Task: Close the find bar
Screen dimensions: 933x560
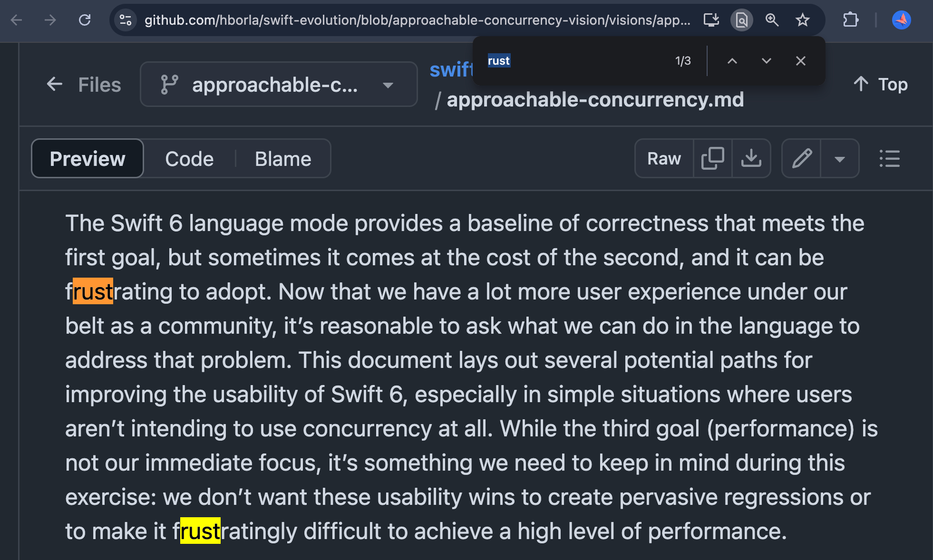Action: click(801, 61)
